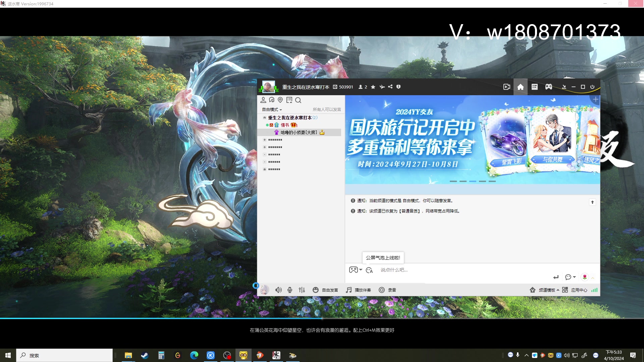Open the video live icon in YY title bar
The height and width of the screenshot is (362, 644).
point(506,87)
